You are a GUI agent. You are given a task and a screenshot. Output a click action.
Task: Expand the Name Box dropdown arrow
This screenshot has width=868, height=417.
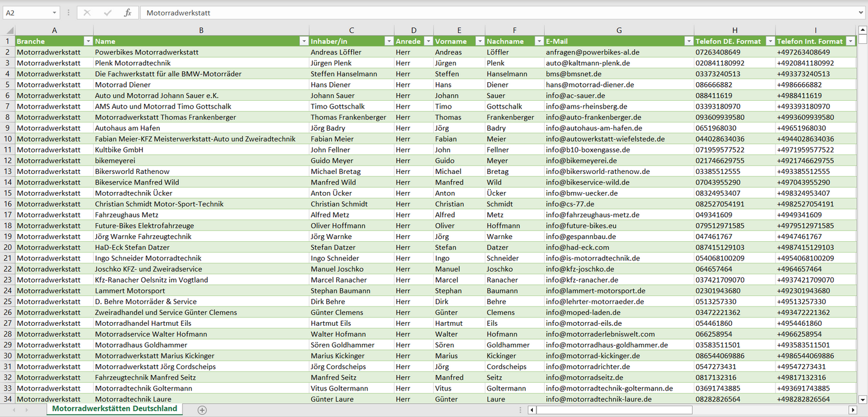pyautogui.click(x=54, y=13)
